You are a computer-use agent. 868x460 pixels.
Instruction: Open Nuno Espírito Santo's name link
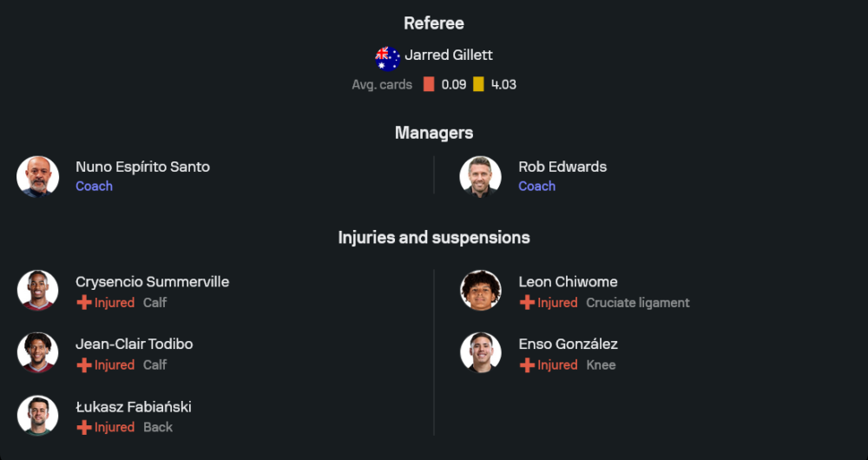[142, 167]
